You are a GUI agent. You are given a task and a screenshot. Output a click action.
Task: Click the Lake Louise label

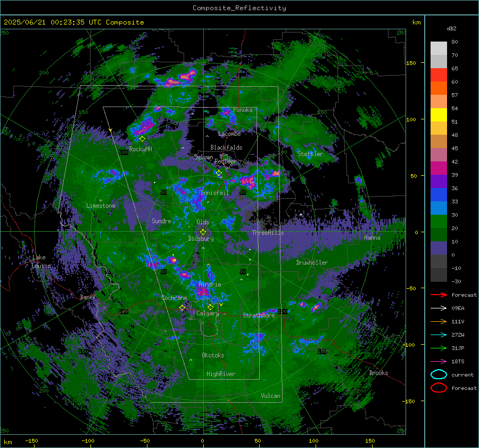(41, 262)
